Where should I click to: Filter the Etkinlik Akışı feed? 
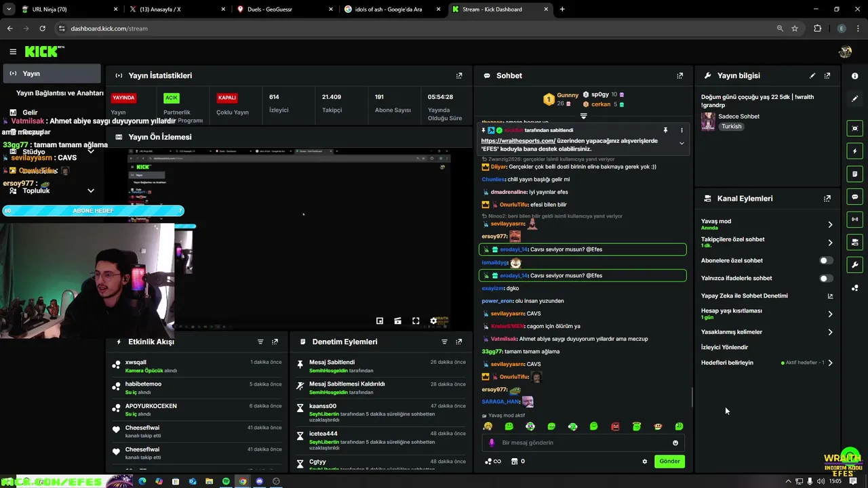click(260, 342)
